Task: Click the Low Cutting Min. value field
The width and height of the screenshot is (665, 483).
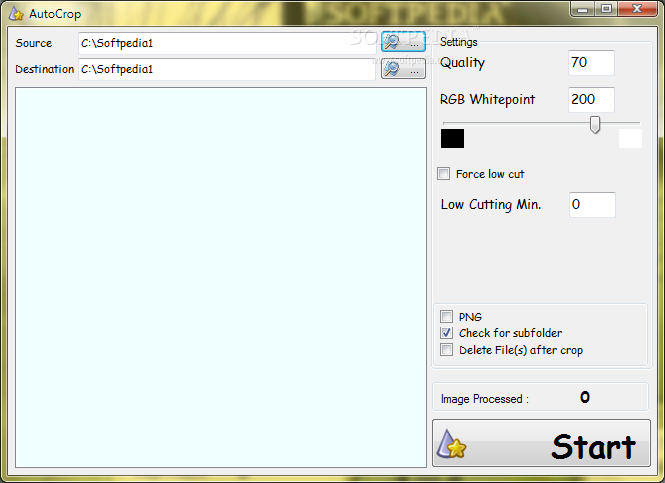Action: coord(592,205)
